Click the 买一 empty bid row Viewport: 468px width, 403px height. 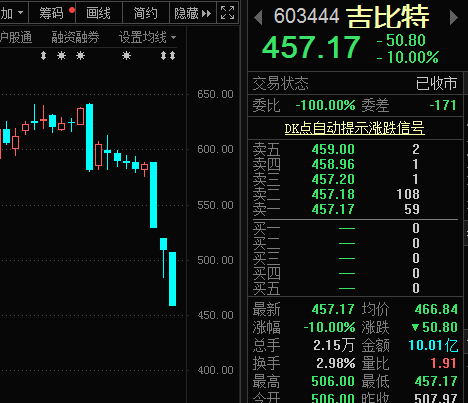(355, 228)
